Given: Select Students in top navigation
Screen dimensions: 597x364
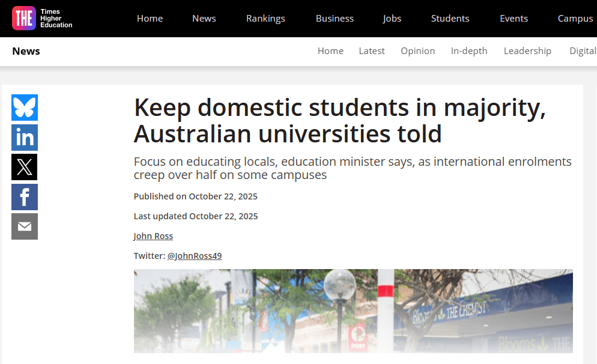Looking at the screenshot, I should tap(450, 18).
